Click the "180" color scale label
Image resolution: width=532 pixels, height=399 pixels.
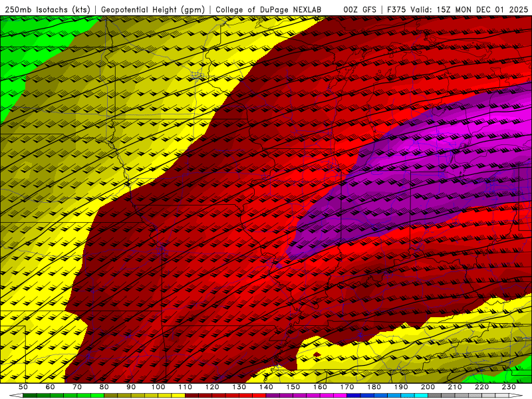pos(374,387)
